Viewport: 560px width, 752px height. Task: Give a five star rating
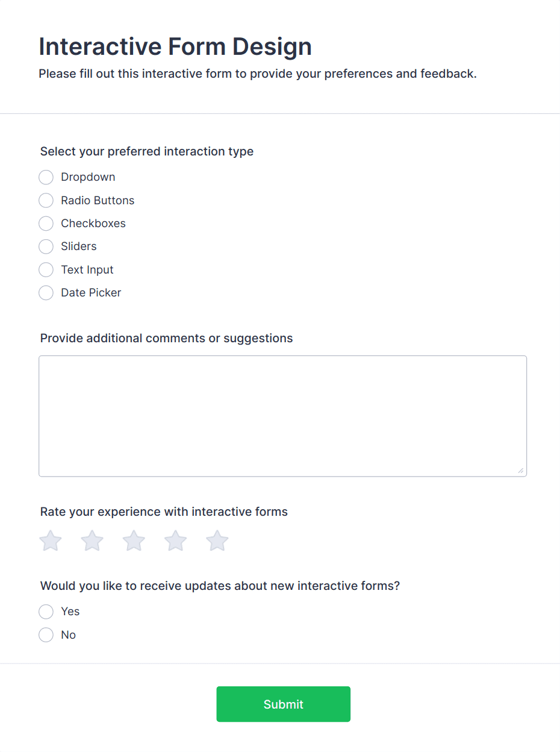217,540
